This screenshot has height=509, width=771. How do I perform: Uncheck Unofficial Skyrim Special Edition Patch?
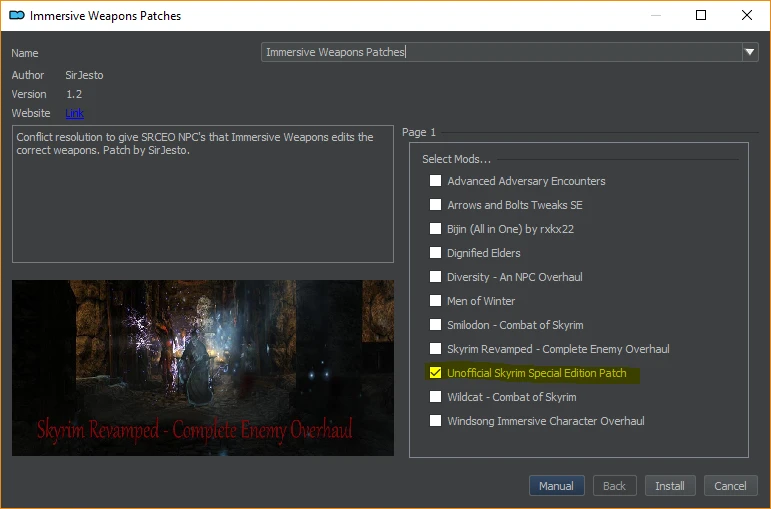(x=435, y=373)
